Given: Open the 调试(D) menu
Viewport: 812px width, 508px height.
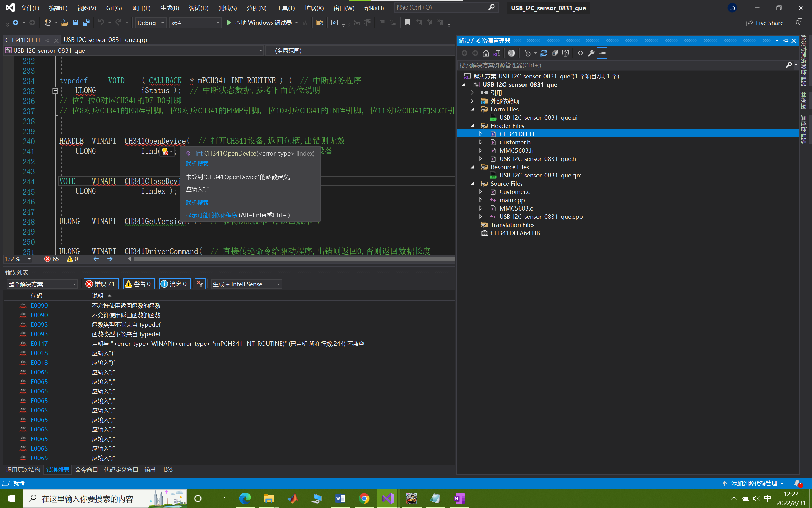Looking at the screenshot, I should point(199,8).
